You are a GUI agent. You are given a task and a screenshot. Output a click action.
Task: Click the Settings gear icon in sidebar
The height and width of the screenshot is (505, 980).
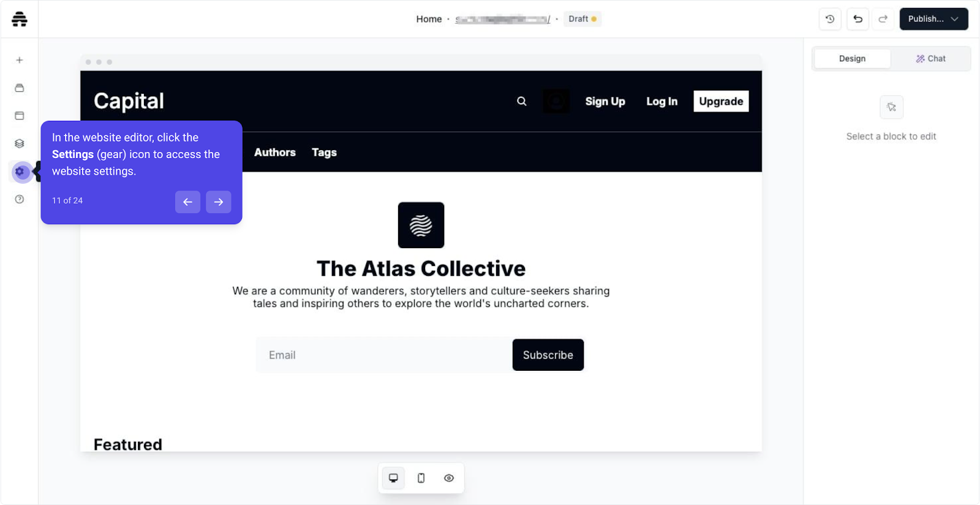pos(20,172)
